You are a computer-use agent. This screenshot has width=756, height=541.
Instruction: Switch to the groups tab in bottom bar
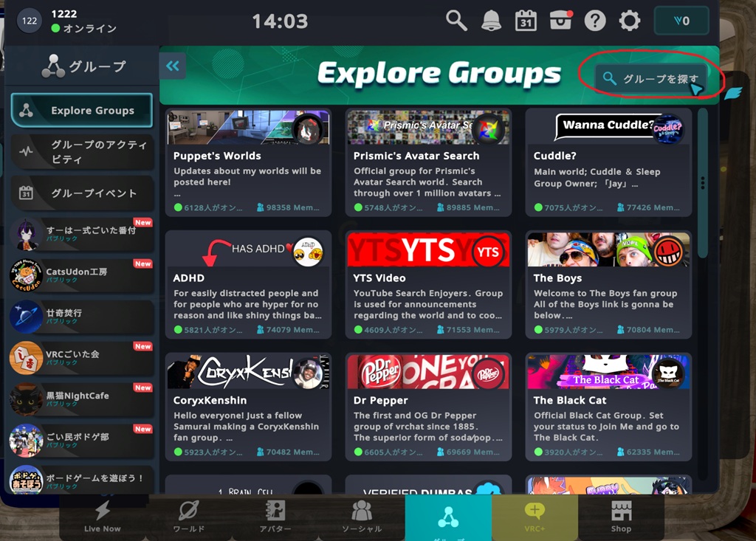click(x=448, y=518)
